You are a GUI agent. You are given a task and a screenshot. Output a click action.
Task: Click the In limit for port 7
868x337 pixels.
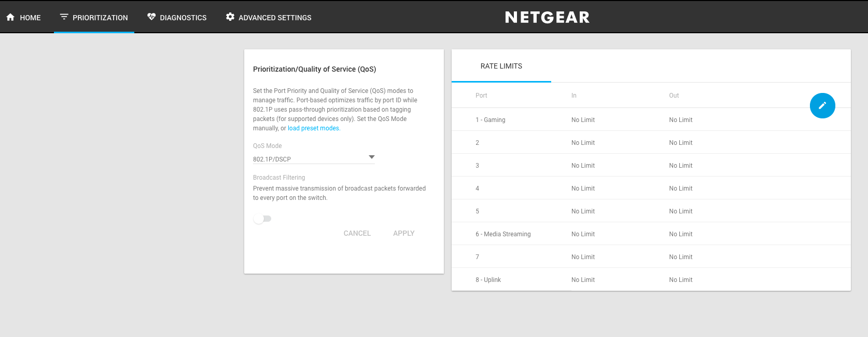[x=583, y=257]
